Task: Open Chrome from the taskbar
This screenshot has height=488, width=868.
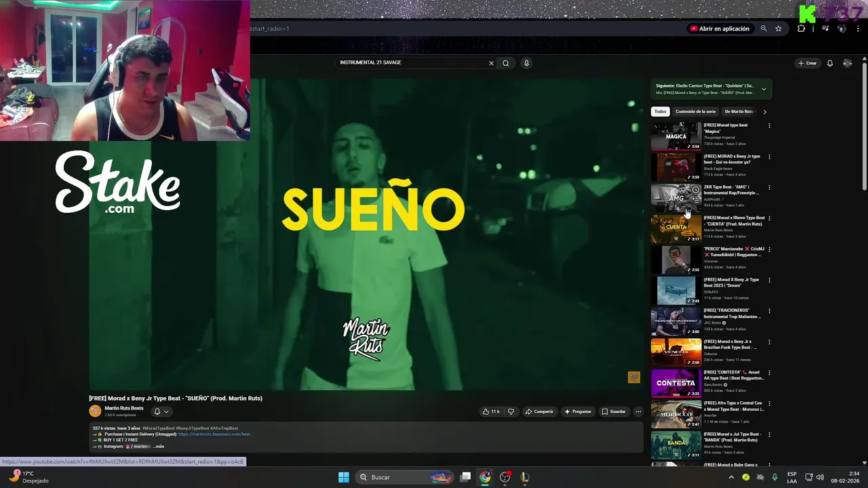Action: 485,477
